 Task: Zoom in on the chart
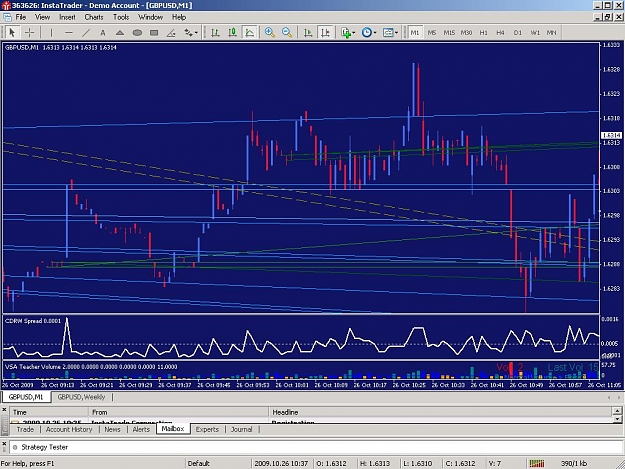point(270,33)
